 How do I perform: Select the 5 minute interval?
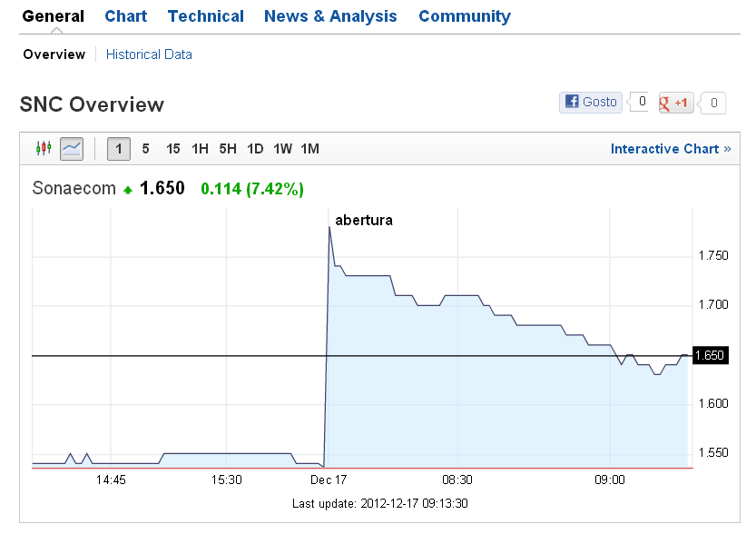(x=145, y=149)
